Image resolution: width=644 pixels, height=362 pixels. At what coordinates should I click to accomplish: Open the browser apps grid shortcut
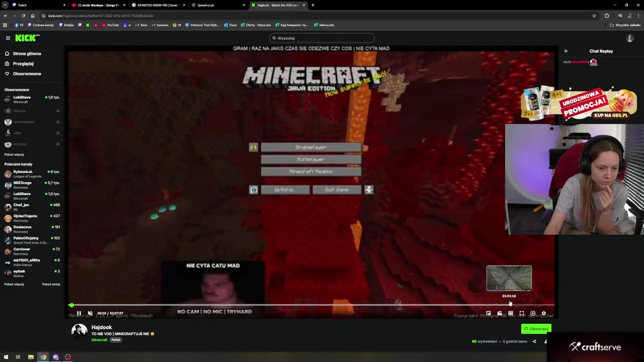coord(5,25)
